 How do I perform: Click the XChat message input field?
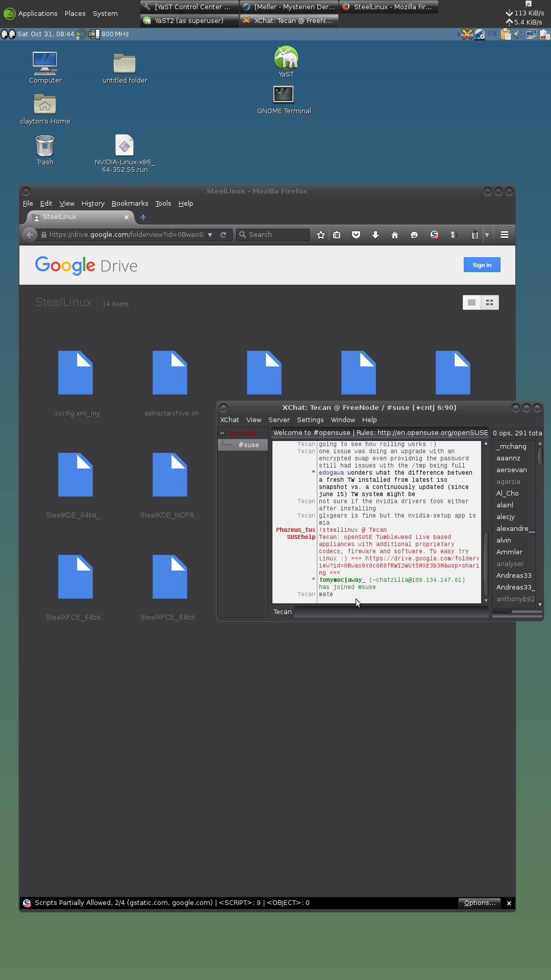391,612
